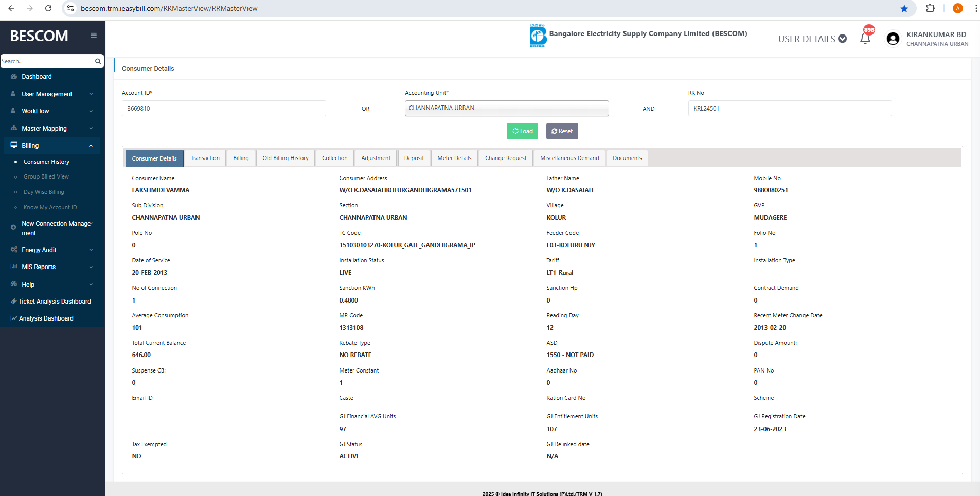Click the Dashboard sidebar icon
The width and height of the screenshot is (980, 496).
[x=14, y=77]
